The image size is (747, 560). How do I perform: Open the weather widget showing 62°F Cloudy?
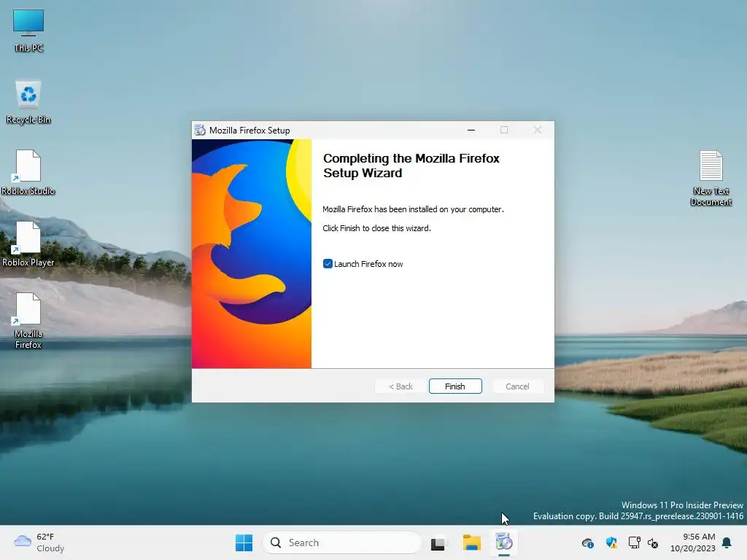coord(39,542)
